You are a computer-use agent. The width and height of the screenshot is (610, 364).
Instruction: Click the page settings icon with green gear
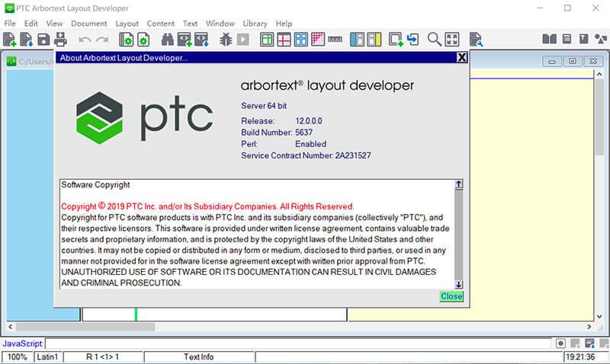tap(143, 40)
